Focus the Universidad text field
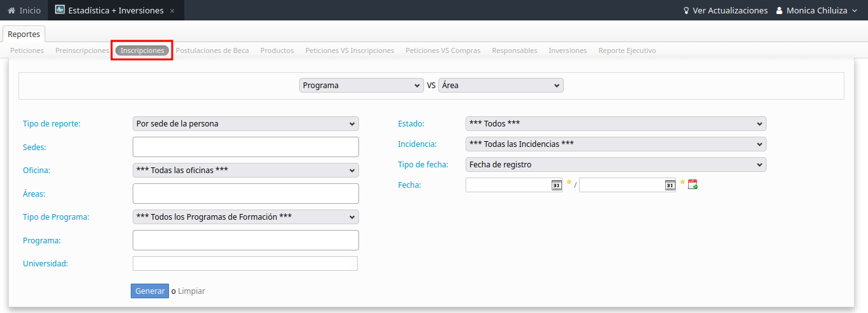The width and height of the screenshot is (868, 313). click(245, 264)
